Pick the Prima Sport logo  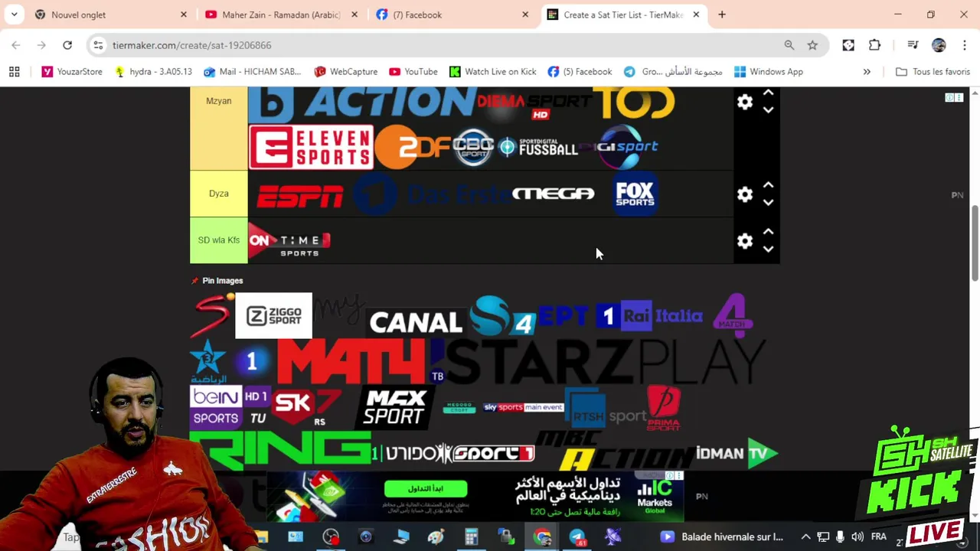tap(663, 408)
